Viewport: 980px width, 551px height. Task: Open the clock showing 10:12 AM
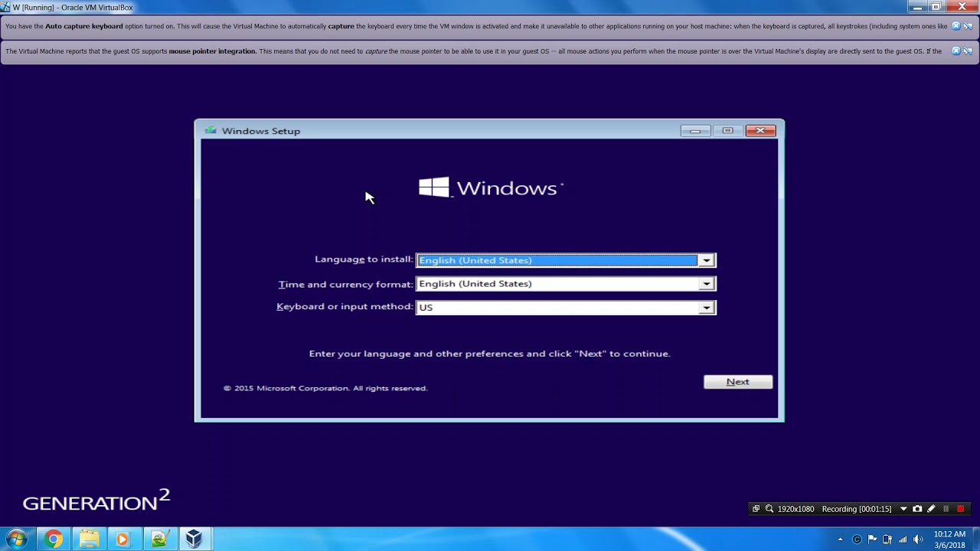click(949, 540)
